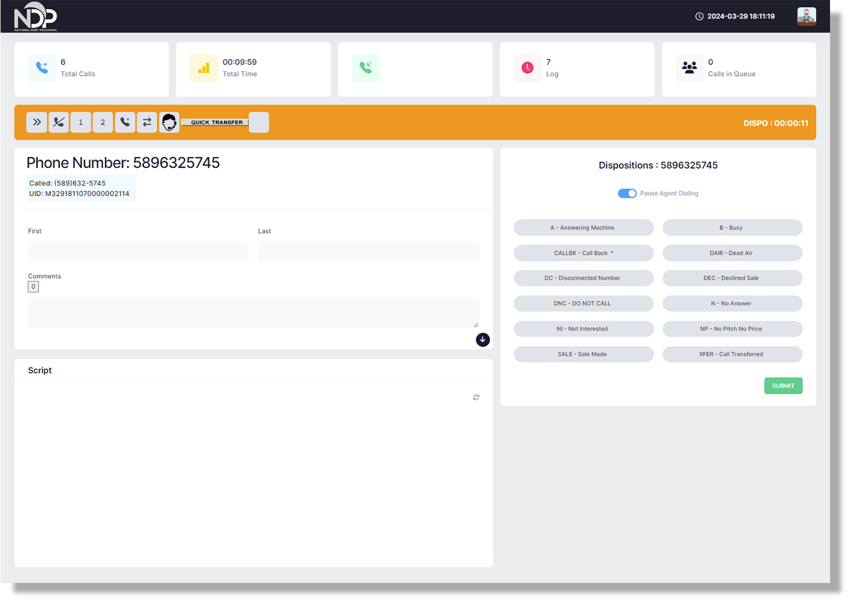
Task: Click the phone with x icon
Action: point(125,123)
